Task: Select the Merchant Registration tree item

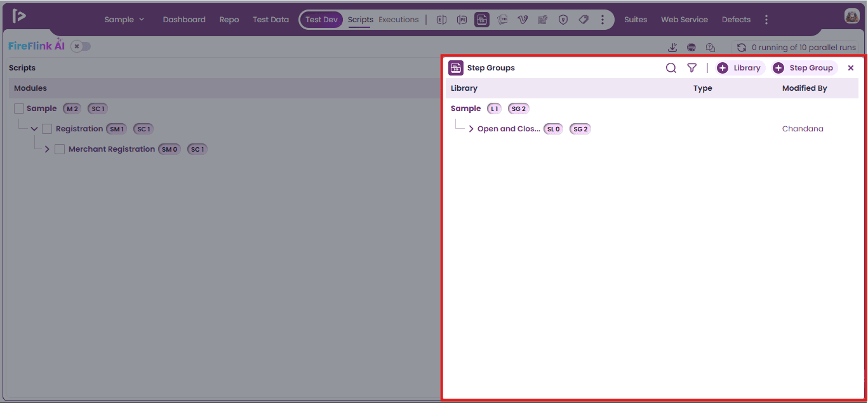Action: click(x=112, y=149)
